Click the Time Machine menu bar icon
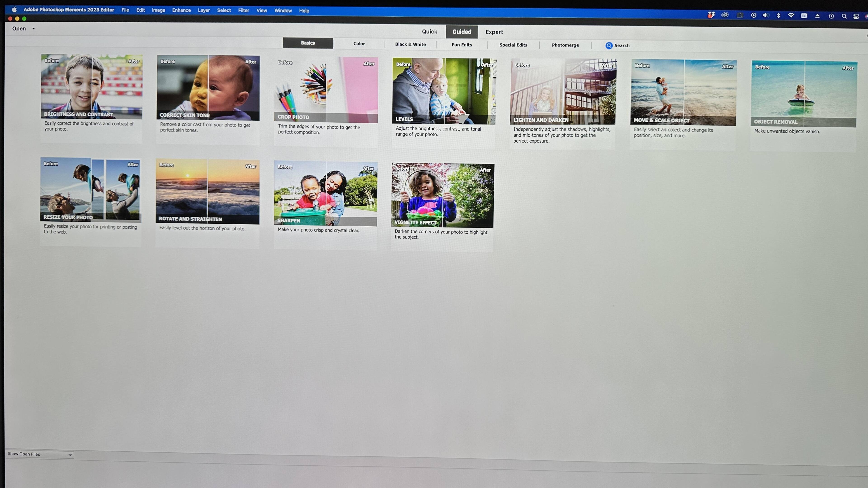 (831, 16)
